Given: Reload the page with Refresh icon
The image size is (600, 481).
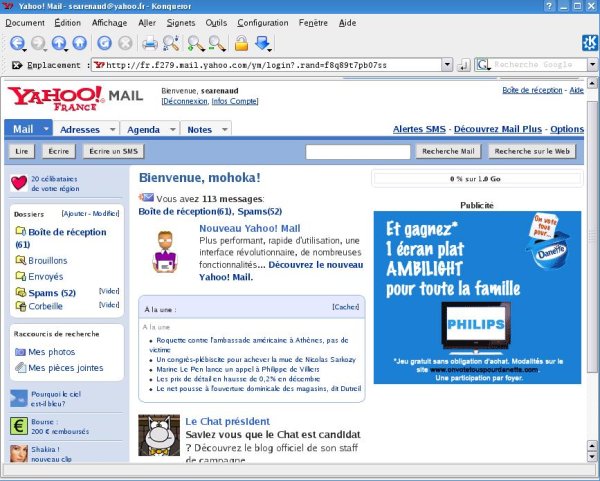Looking at the screenshot, I should click(x=104, y=43).
